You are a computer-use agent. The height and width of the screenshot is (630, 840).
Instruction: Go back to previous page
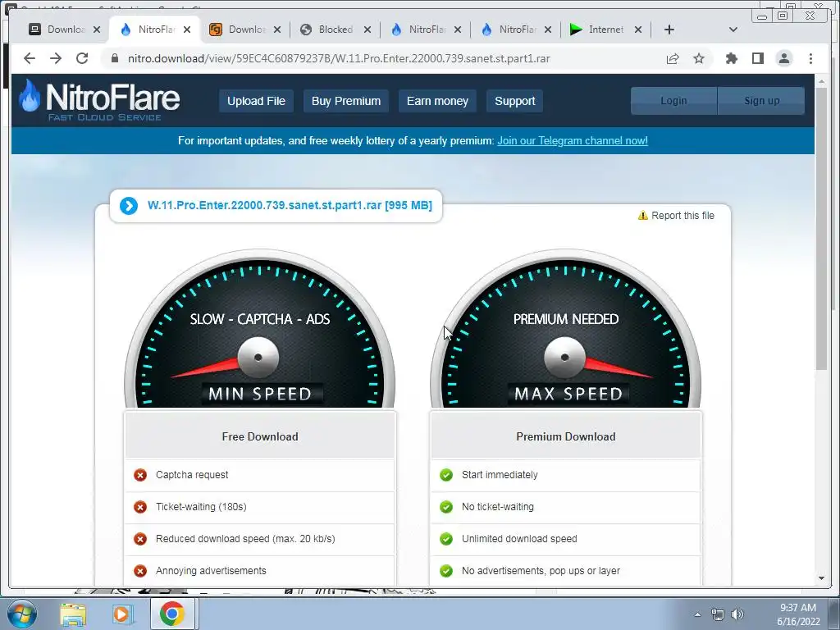coord(30,58)
